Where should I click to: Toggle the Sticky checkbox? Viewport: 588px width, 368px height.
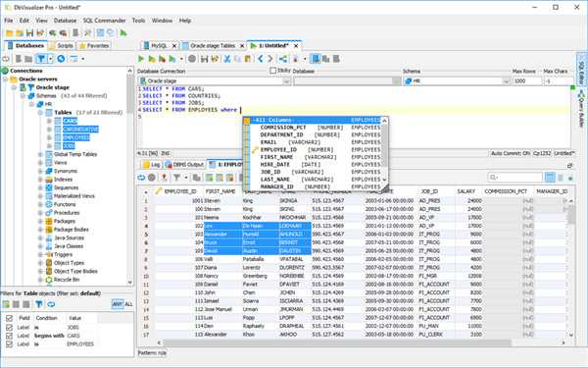[273, 71]
